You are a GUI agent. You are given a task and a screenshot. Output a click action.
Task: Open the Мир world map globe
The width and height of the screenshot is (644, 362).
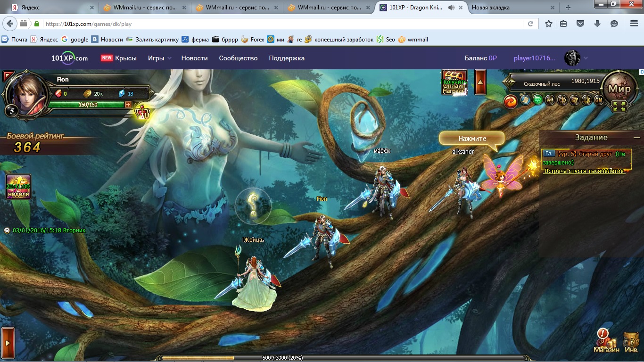pyautogui.click(x=619, y=88)
